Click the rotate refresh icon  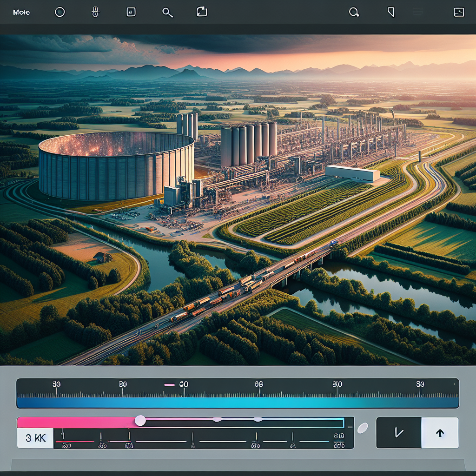tap(202, 12)
